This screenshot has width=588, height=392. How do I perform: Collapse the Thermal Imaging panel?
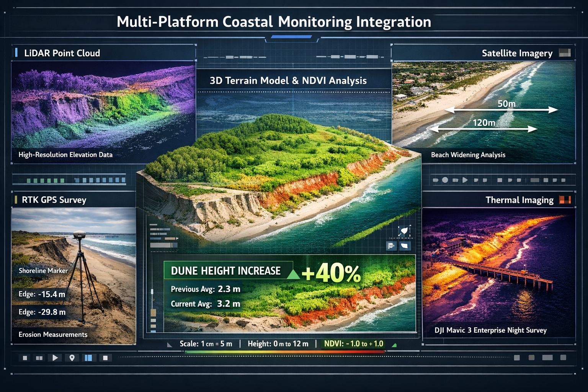519,199
